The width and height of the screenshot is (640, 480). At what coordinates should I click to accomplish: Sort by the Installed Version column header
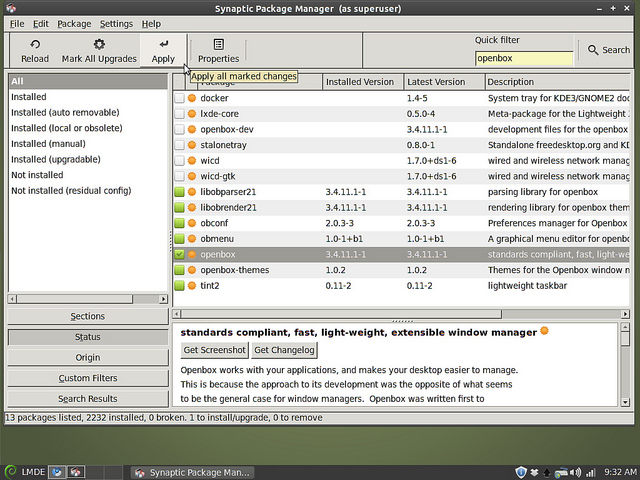(x=363, y=82)
